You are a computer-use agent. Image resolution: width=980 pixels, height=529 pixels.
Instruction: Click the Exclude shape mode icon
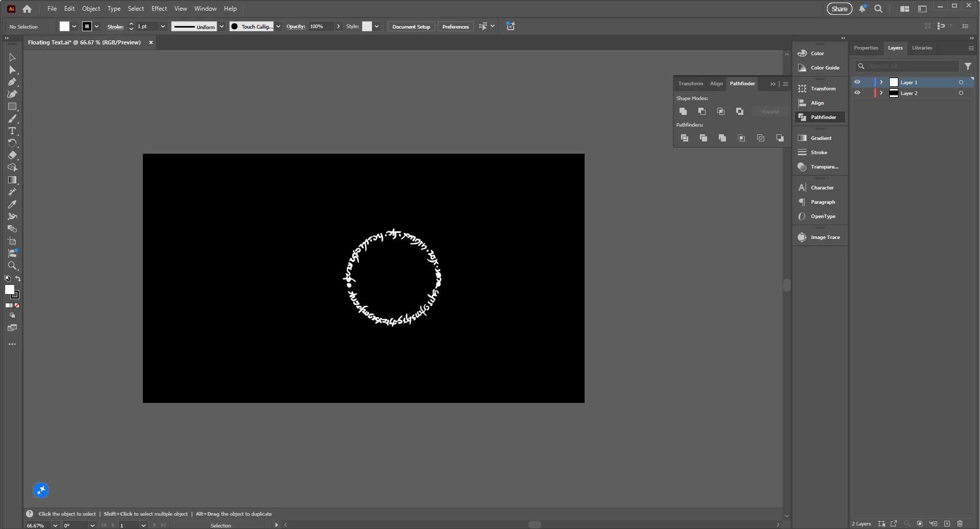click(740, 111)
